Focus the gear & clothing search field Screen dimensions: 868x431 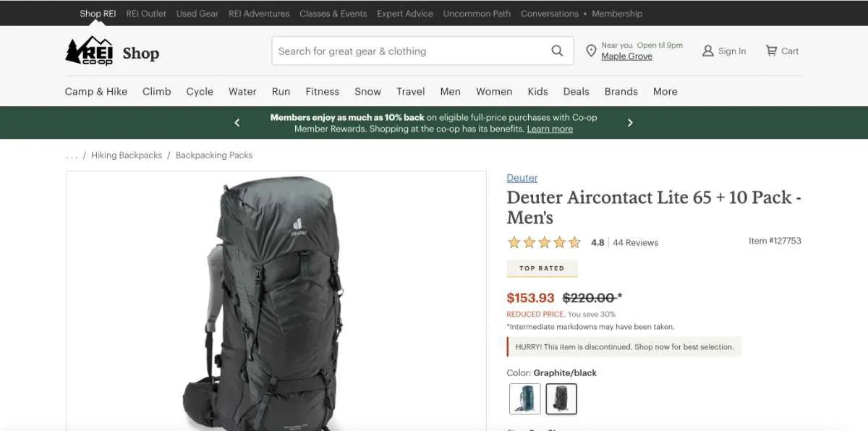(x=411, y=51)
